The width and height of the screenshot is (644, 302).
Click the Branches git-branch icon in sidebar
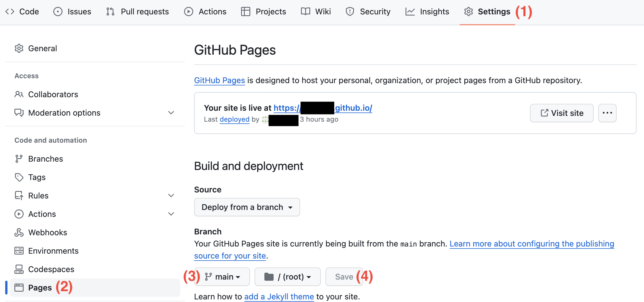point(19,159)
